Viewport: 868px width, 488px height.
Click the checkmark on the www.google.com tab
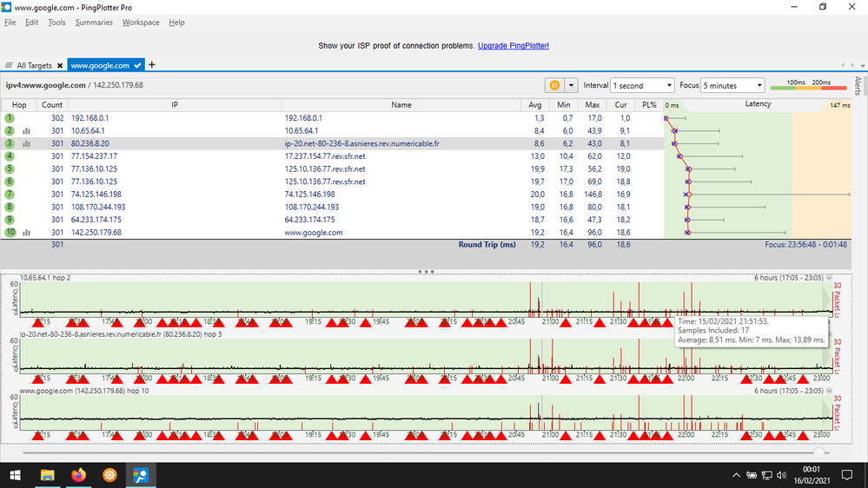tap(137, 65)
